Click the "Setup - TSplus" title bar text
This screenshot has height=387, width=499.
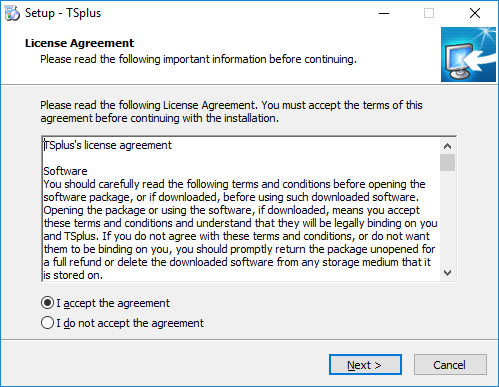point(63,13)
